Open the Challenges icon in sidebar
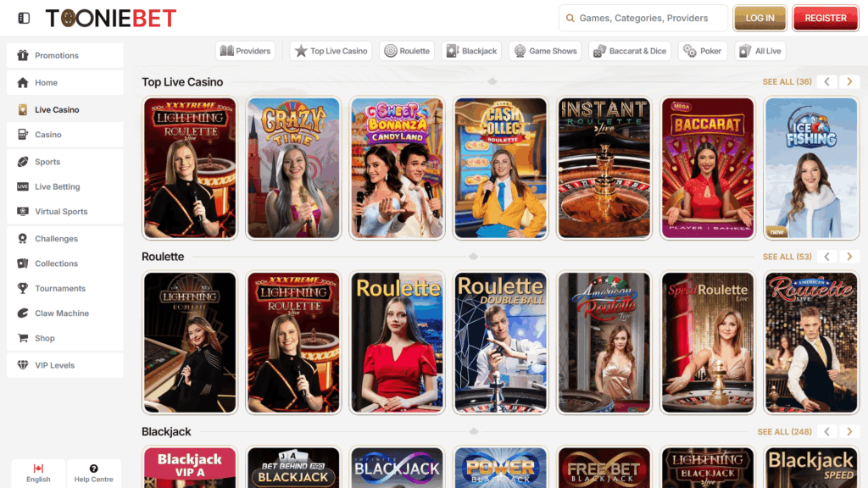Image resolution: width=868 pixels, height=488 pixels. point(23,239)
